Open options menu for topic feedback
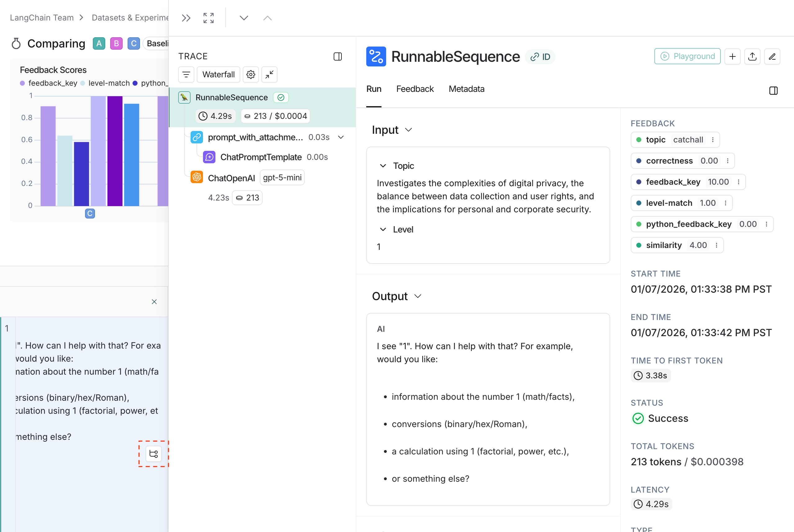This screenshot has height=532, width=794. 713,140
